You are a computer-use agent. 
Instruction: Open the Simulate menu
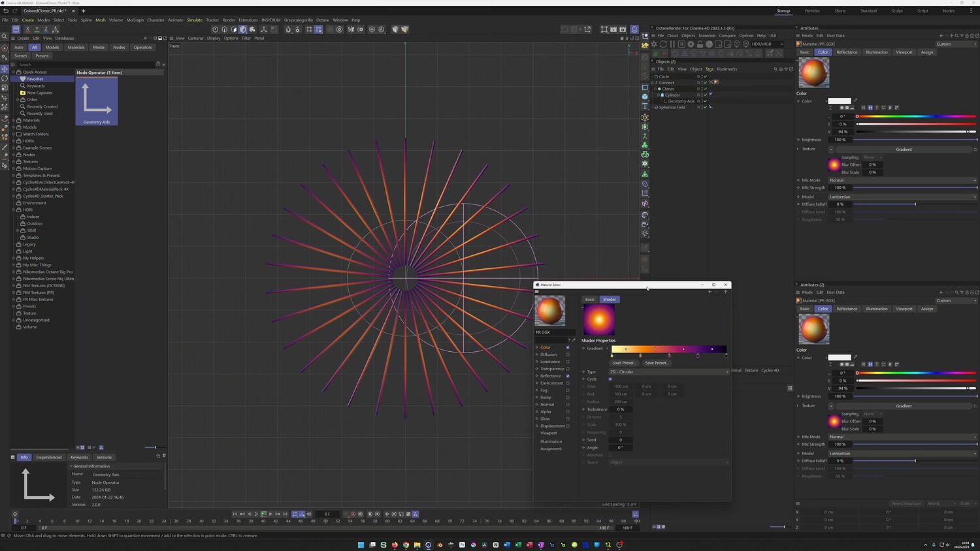[x=195, y=20]
